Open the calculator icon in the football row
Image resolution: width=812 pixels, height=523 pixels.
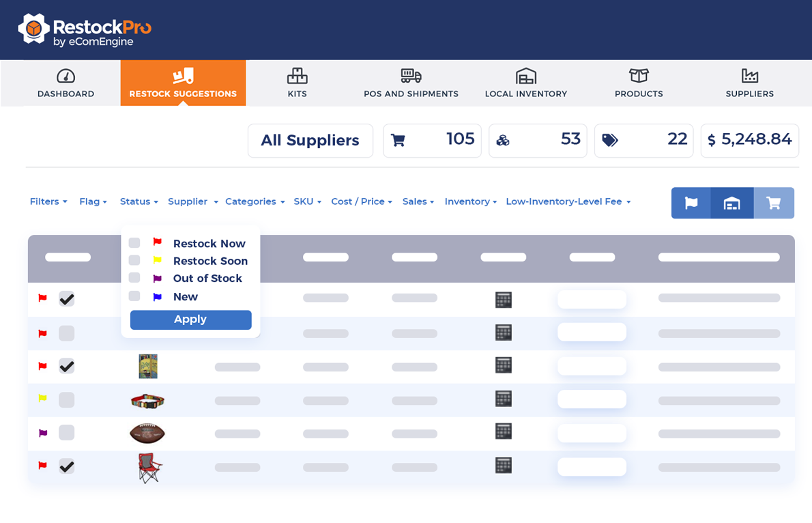[503, 432]
